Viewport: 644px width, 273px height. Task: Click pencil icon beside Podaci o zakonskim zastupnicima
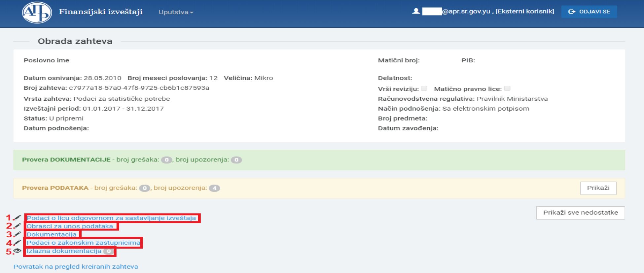coord(18,243)
